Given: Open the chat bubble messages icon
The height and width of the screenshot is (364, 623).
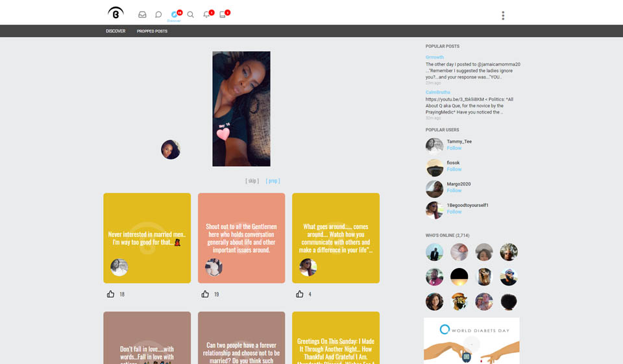Looking at the screenshot, I should click(158, 14).
